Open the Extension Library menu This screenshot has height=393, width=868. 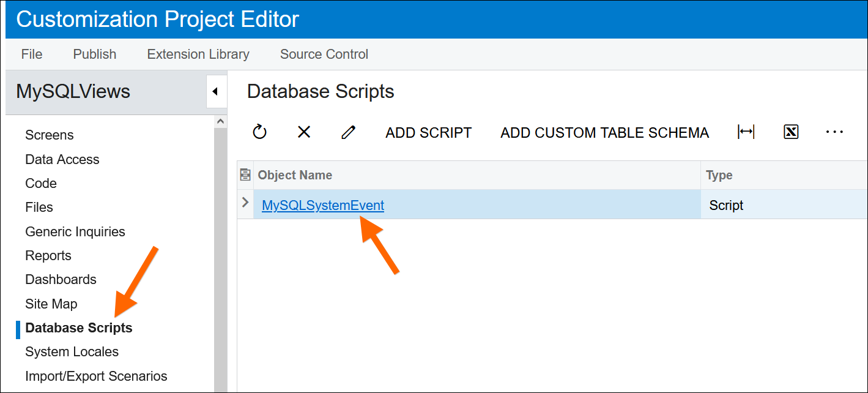point(198,54)
